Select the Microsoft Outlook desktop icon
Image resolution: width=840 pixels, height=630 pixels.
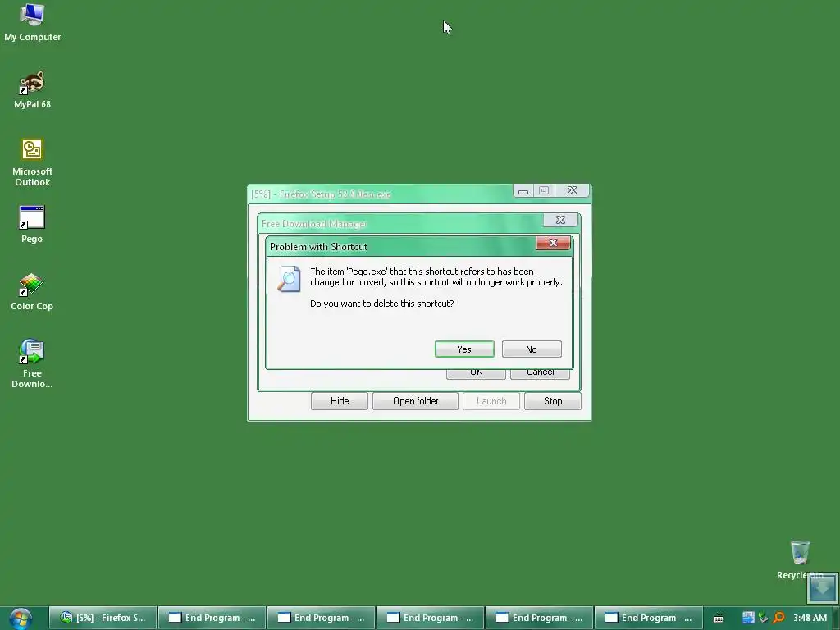(32, 162)
